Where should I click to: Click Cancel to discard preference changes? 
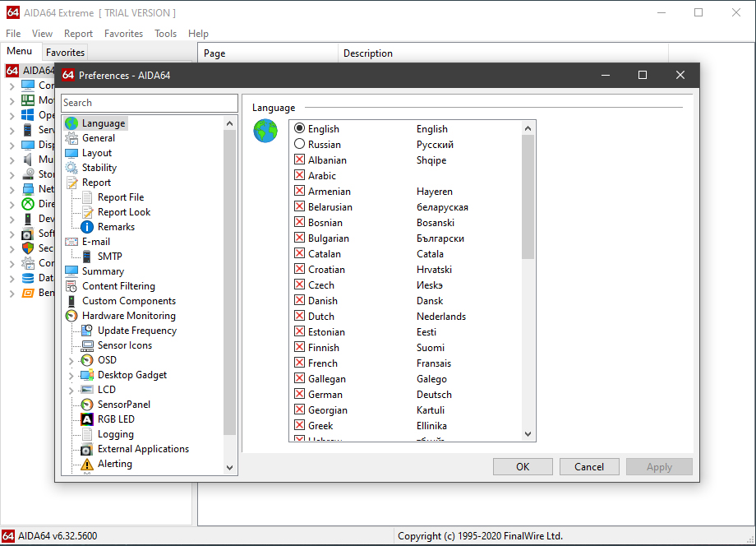click(589, 466)
